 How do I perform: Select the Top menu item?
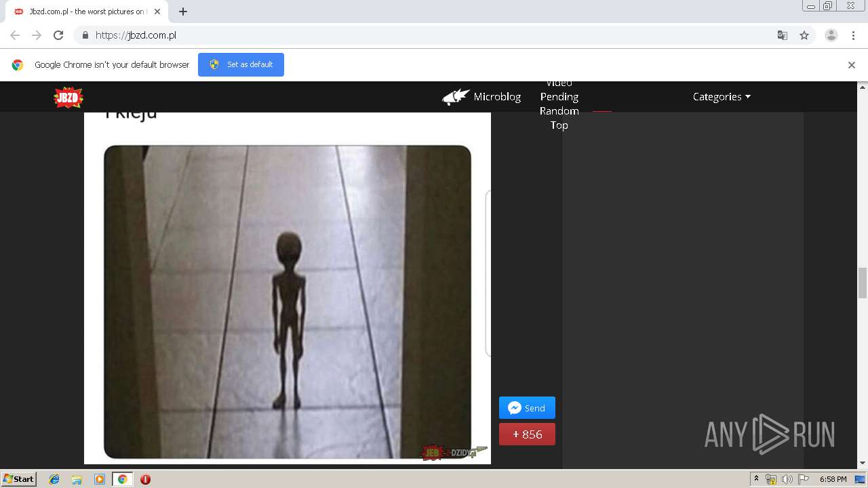(559, 125)
